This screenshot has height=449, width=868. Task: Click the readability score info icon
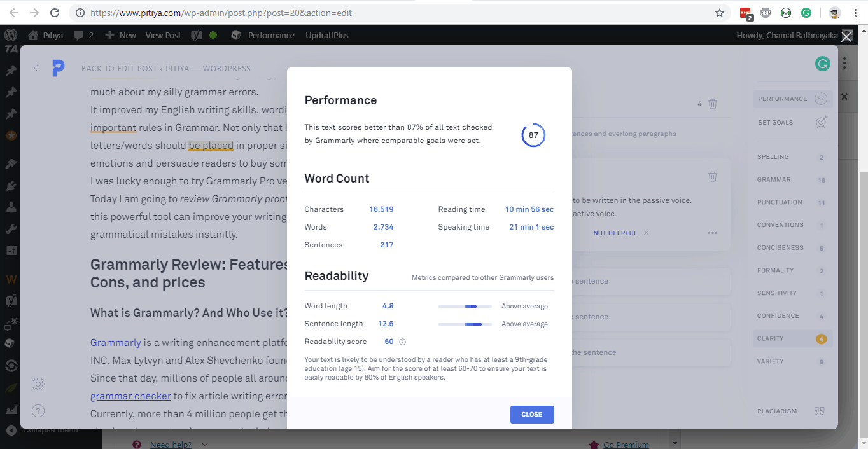[402, 342]
